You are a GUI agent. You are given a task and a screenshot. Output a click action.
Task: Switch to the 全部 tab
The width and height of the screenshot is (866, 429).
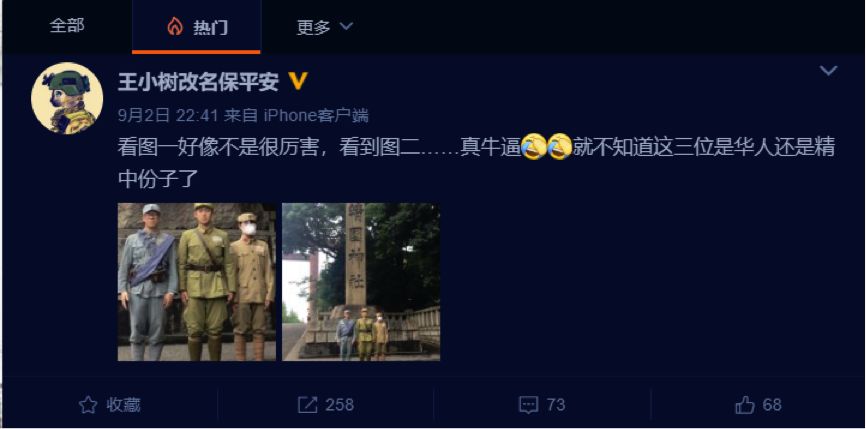click(67, 25)
